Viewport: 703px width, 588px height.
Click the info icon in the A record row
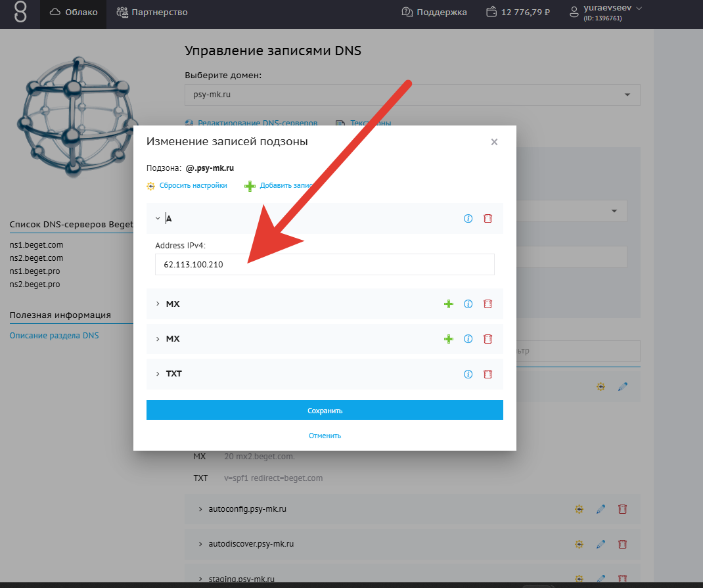click(468, 219)
